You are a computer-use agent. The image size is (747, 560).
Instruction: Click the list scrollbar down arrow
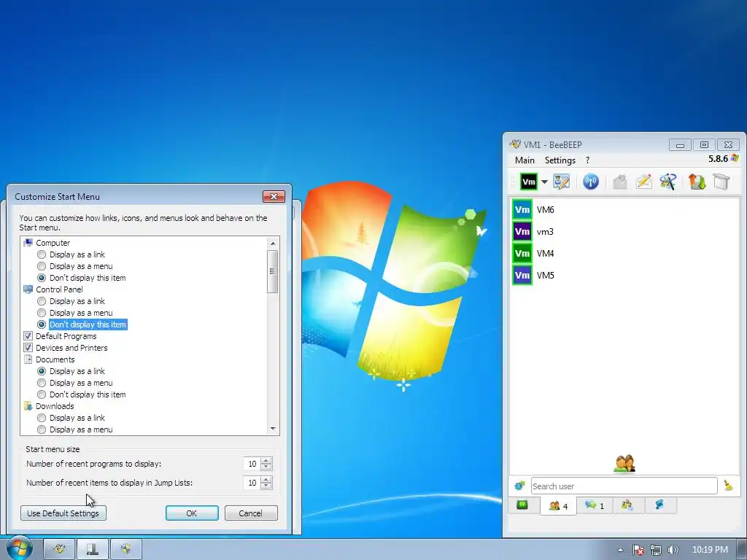273,429
